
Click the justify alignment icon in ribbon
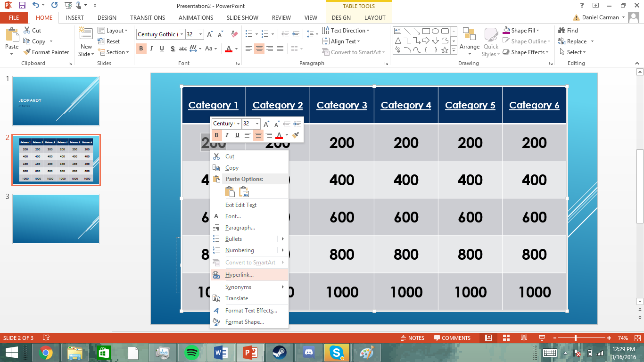point(280,49)
